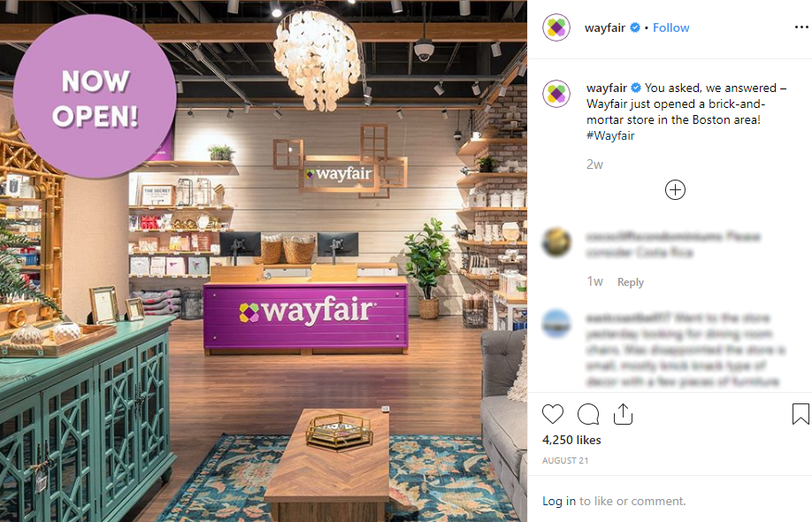This screenshot has width=812, height=522.
Task: Click the store photo with Now Open badge
Action: click(264, 261)
